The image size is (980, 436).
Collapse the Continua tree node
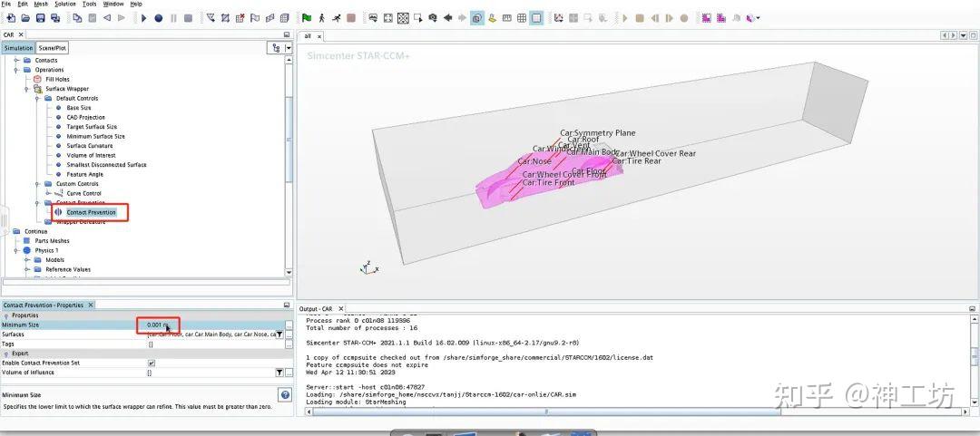(x=6, y=231)
